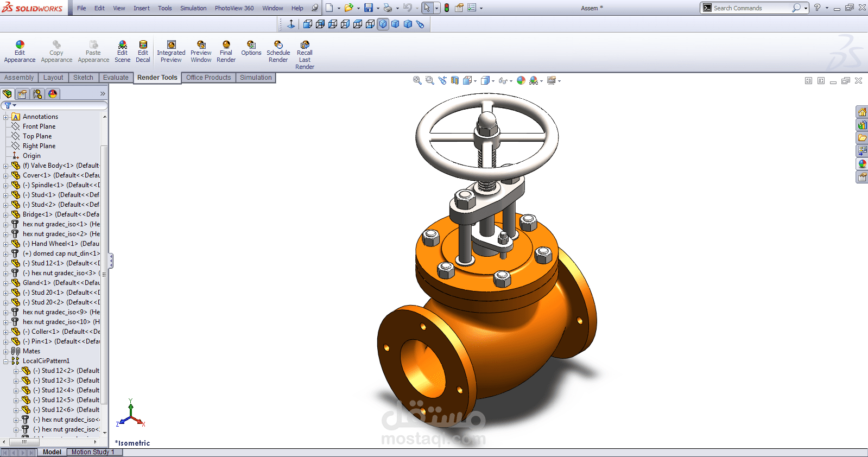Click the Zoom to Fit icon
Viewport: 868px width, 457px height.
[x=417, y=80]
